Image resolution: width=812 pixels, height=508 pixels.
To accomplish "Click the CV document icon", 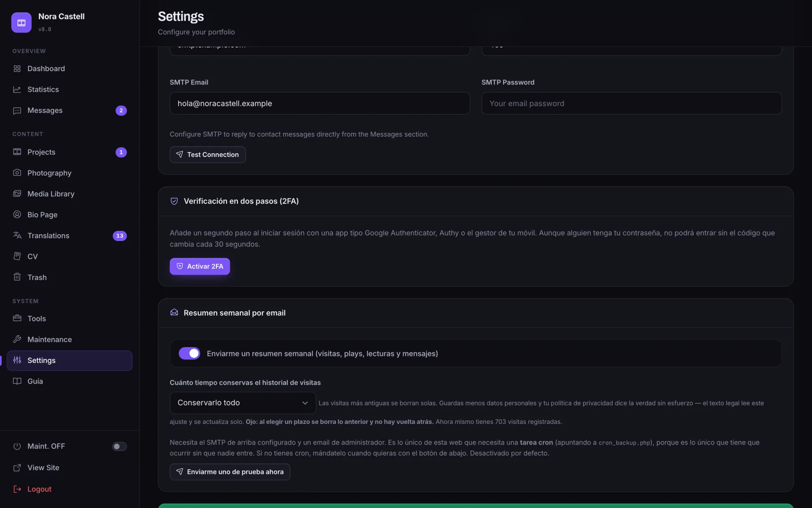I will (17, 256).
